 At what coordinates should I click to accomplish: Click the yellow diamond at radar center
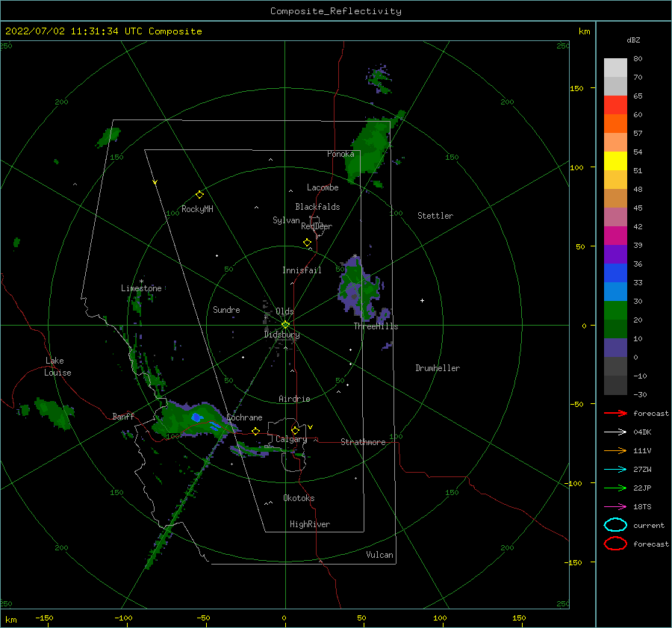[285, 325]
